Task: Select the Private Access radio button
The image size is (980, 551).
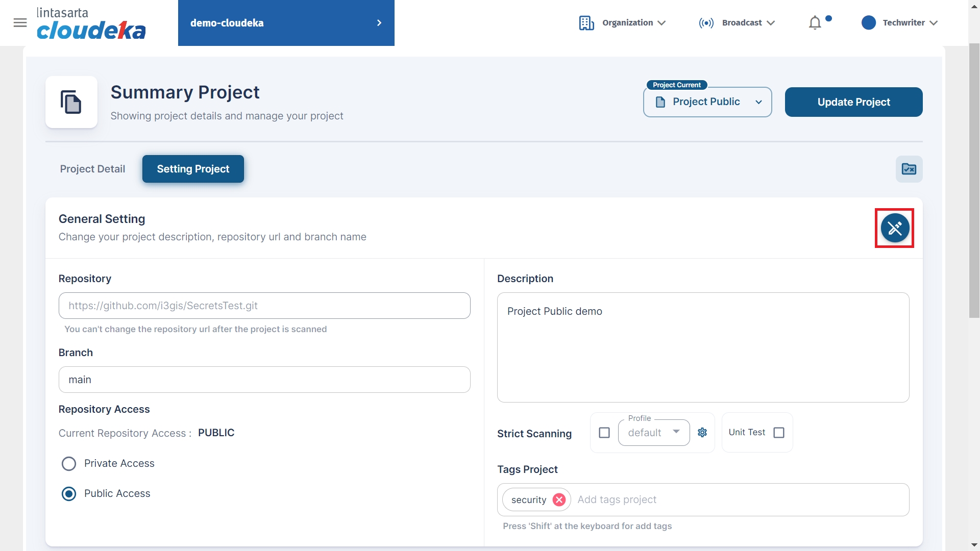Action: point(69,463)
